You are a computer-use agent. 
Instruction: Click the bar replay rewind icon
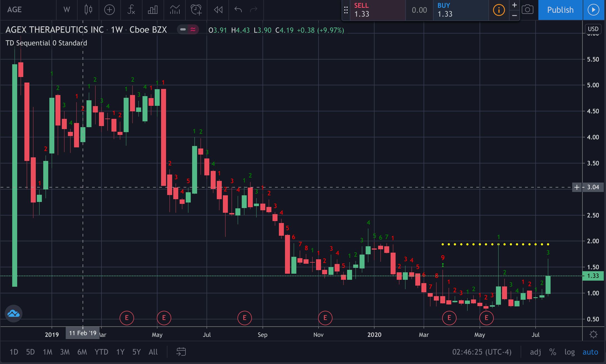coord(218,10)
